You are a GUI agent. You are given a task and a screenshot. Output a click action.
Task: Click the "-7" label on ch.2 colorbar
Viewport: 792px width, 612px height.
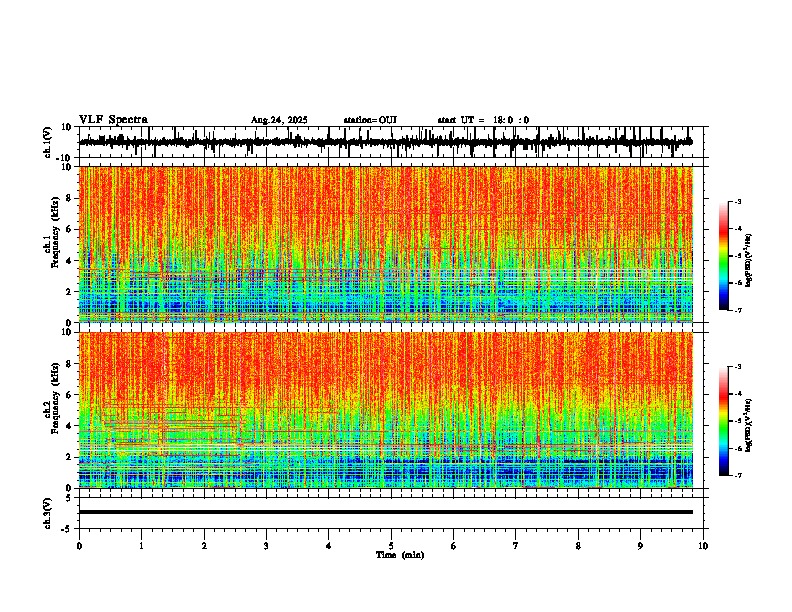tap(738, 476)
